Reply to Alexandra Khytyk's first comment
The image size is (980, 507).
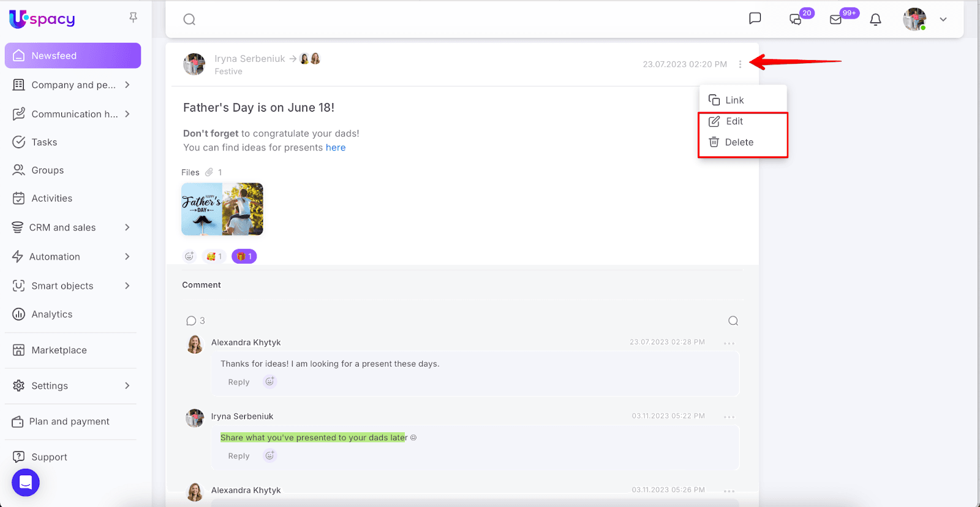pyautogui.click(x=238, y=382)
